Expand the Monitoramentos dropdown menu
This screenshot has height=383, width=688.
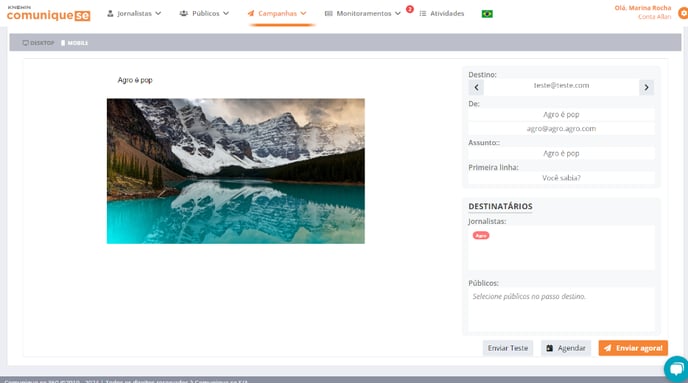point(363,14)
